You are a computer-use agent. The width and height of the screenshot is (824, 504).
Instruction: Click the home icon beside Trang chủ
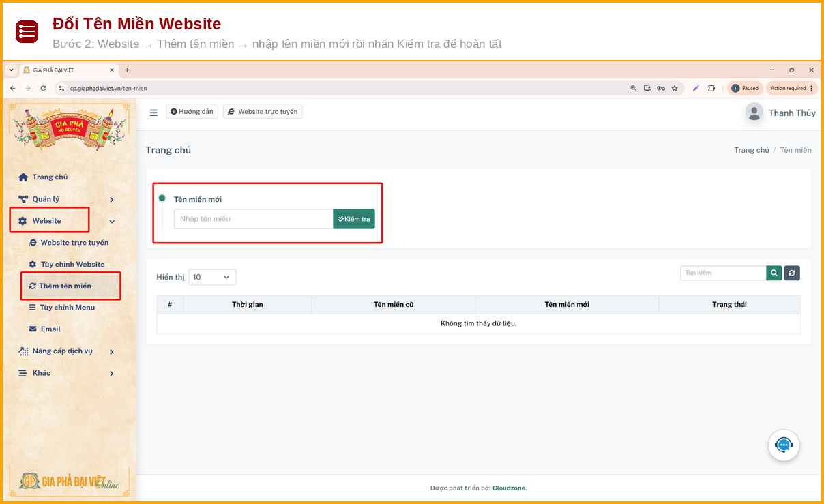pos(23,177)
